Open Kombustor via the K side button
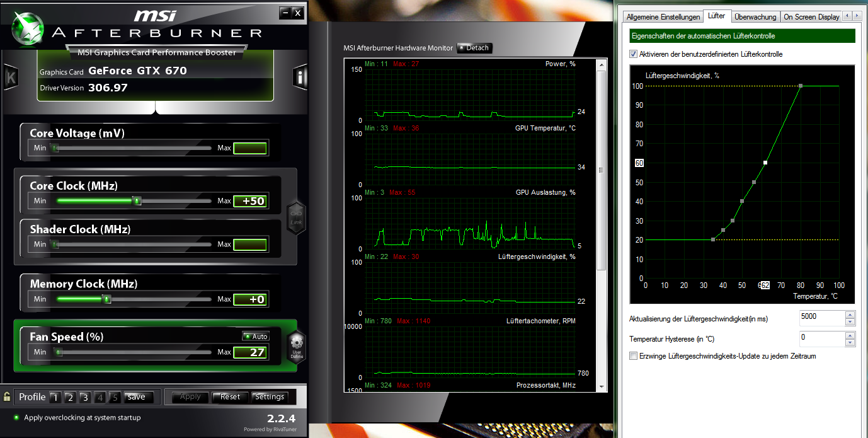The height and width of the screenshot is (438, 868). [x=11, y=78]
